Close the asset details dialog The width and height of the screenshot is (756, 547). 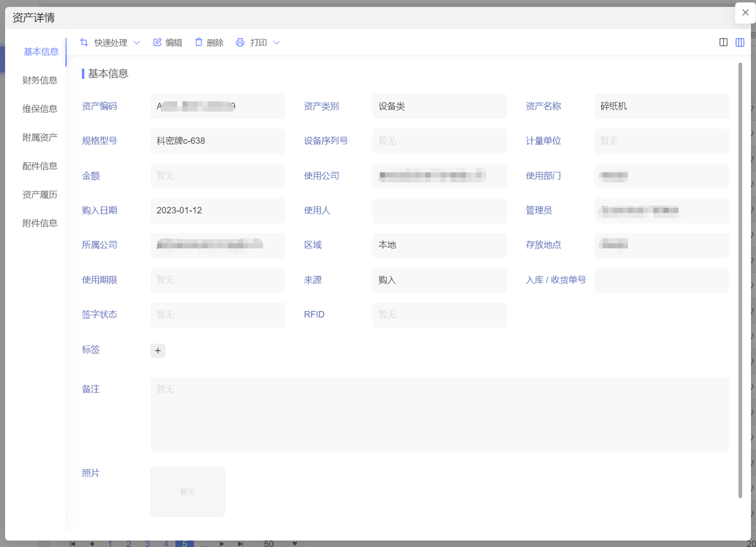click(745, 13)
